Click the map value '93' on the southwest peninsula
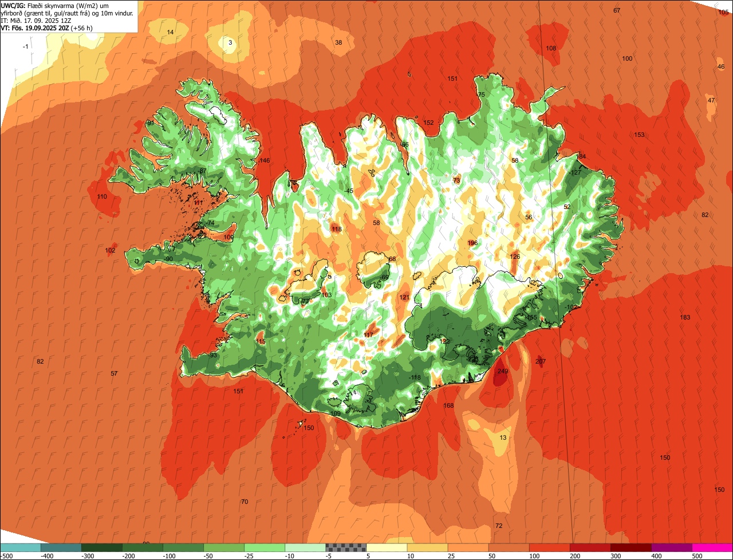733x560 pixels. point(213,355)
